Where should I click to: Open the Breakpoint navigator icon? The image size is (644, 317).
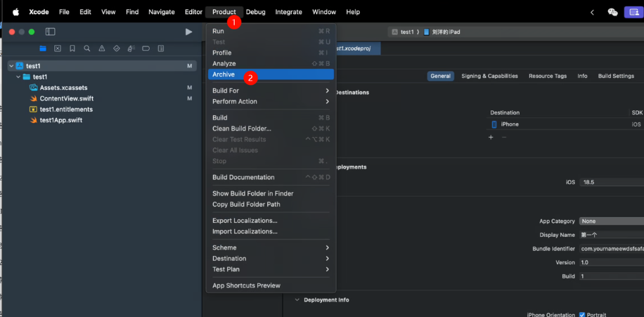tap(146, 48)
